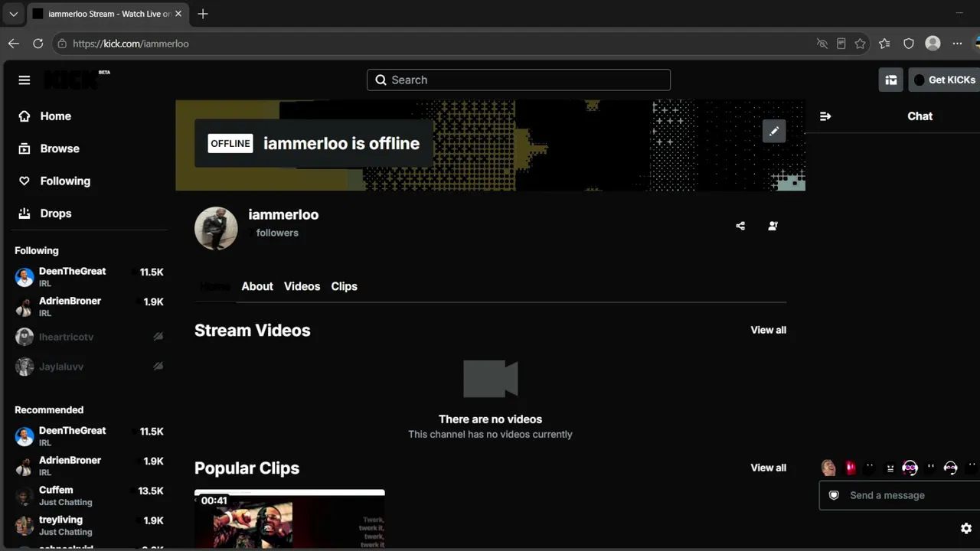Viewport: 980px width, 551px height.
Task: Open the hamburger sidebar menu
Action: pos(24,80)
